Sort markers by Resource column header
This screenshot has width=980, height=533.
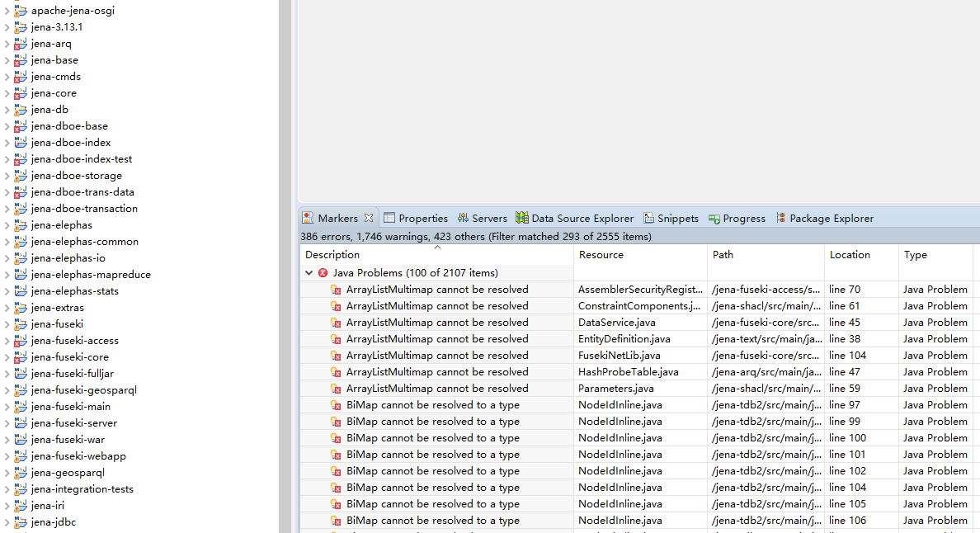[641, 255]
